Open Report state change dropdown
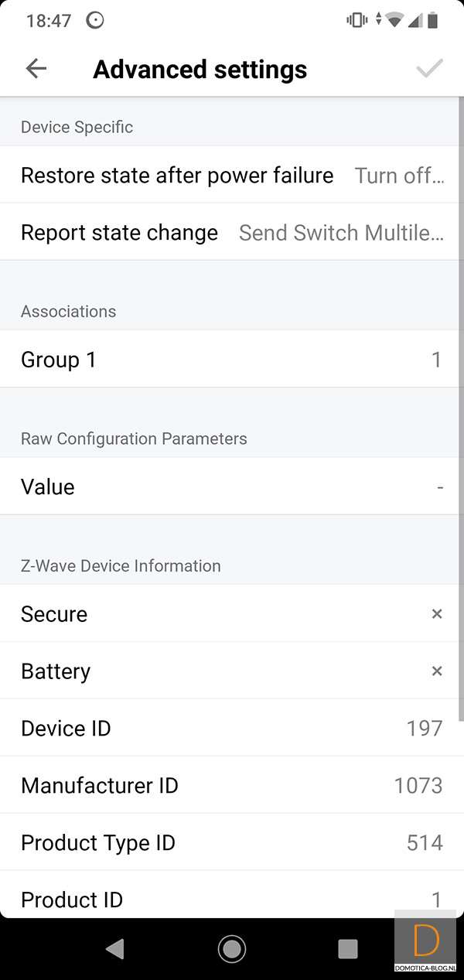The image size is (464, 980). pos(341,233)
